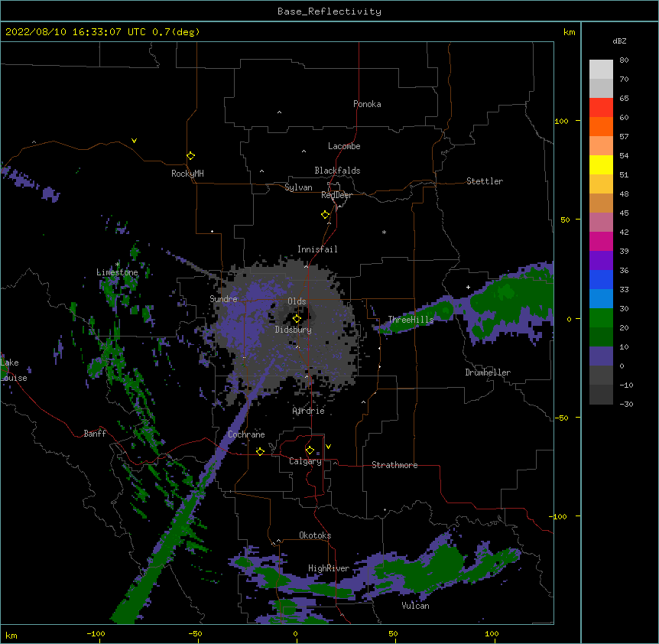
Task: Click the Strathmore city label
Action: [394, 465]
